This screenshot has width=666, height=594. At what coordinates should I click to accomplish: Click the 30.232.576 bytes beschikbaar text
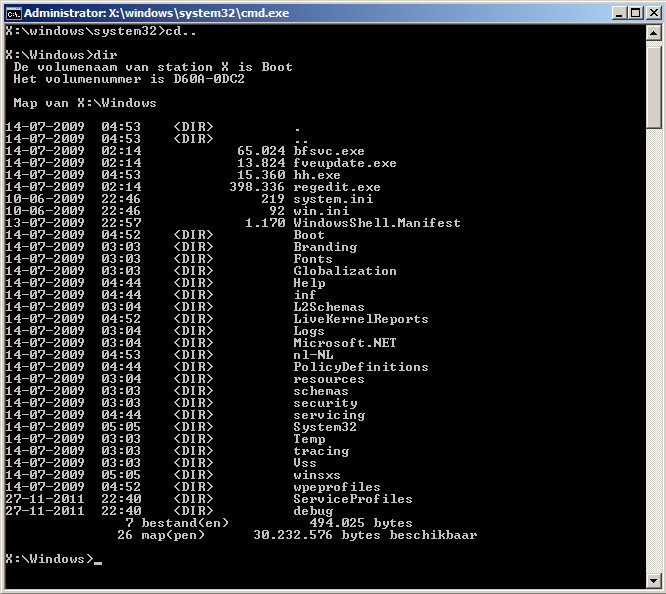point(365,535)
